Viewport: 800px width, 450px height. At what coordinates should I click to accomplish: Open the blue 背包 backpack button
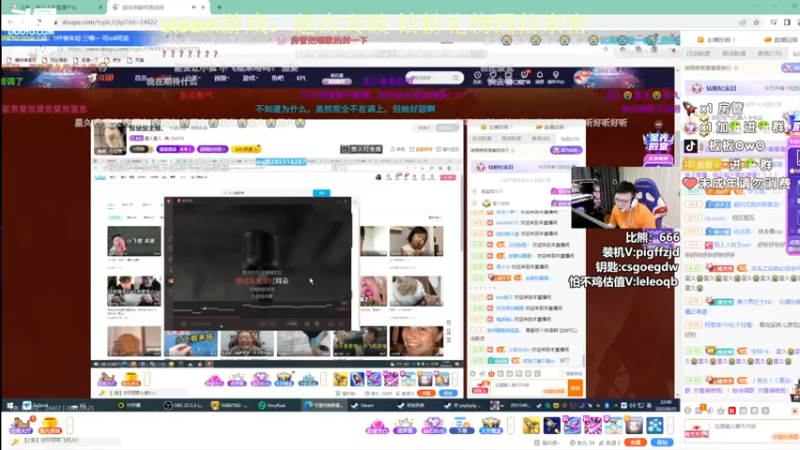[662, 442]
